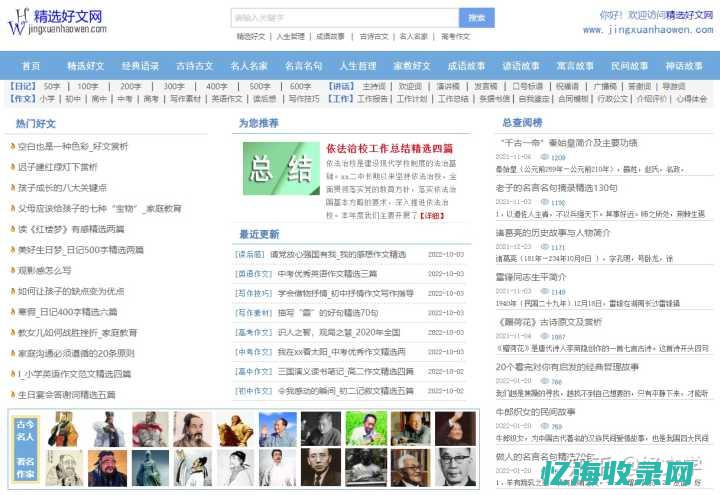
Task: Open 成语故事 in the blue navigation bar
Action: pyautogui.click(x=467, y=66)
